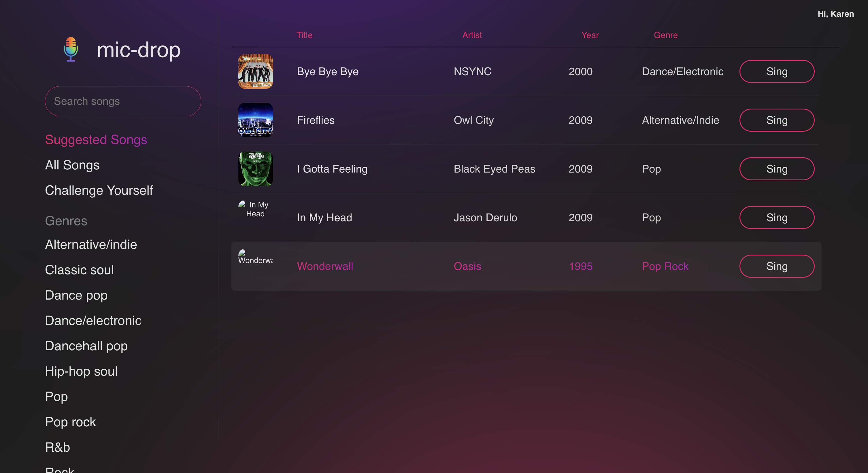Screen dimensions: 868x473
Task: Click the broken Wonderwall cover image
Action: 255,257
